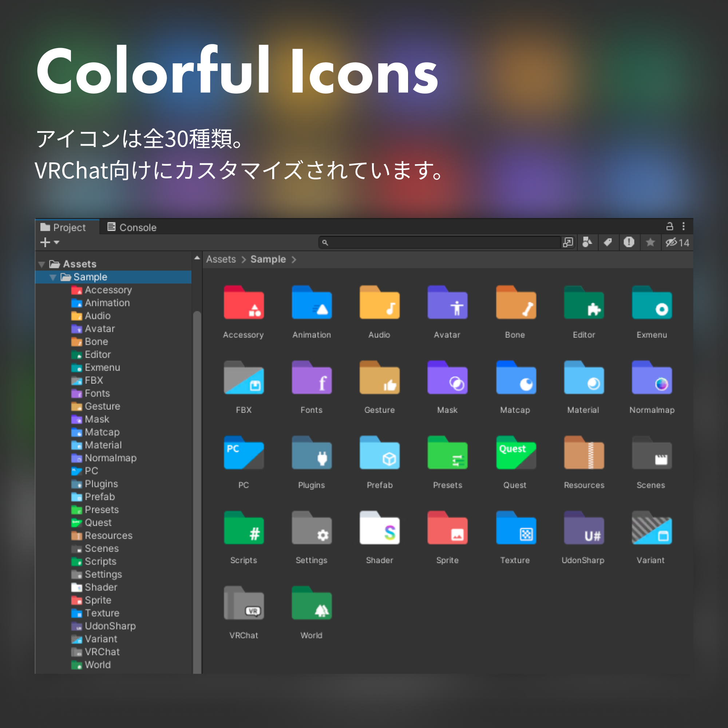
Task: Navigate to Assets in the breadcrumb
Action: coord(221,259)
